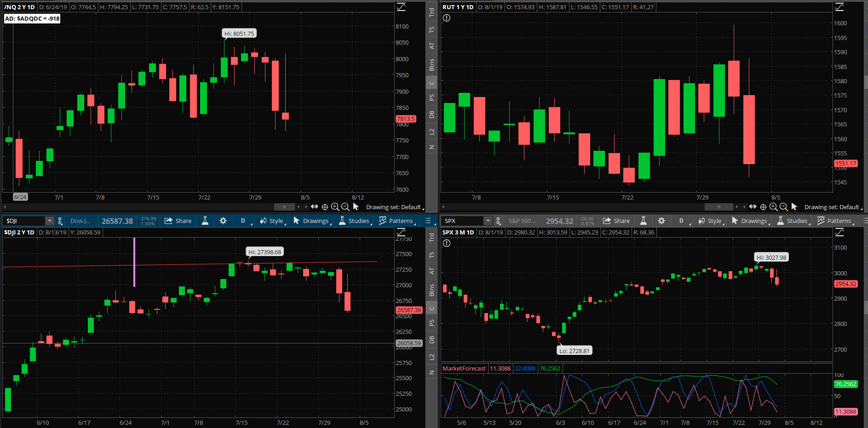
Task: Open the DB sidebar tab beside $DJI chart
Action: (431, 340)
